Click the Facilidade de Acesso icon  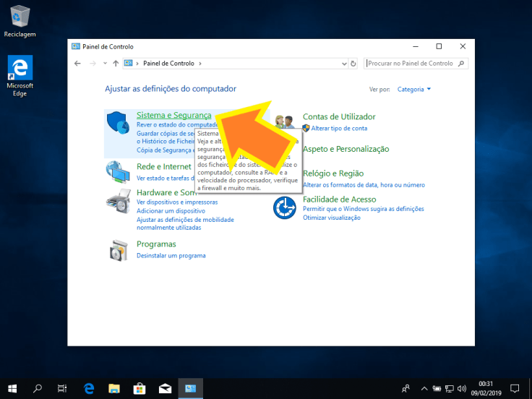pyautogui.click(x=285, y=207)
